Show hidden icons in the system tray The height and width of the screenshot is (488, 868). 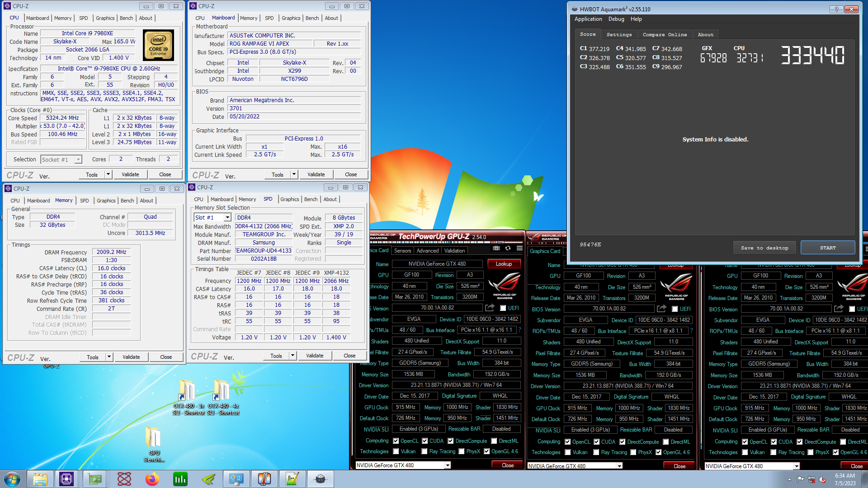coord(789,479)
